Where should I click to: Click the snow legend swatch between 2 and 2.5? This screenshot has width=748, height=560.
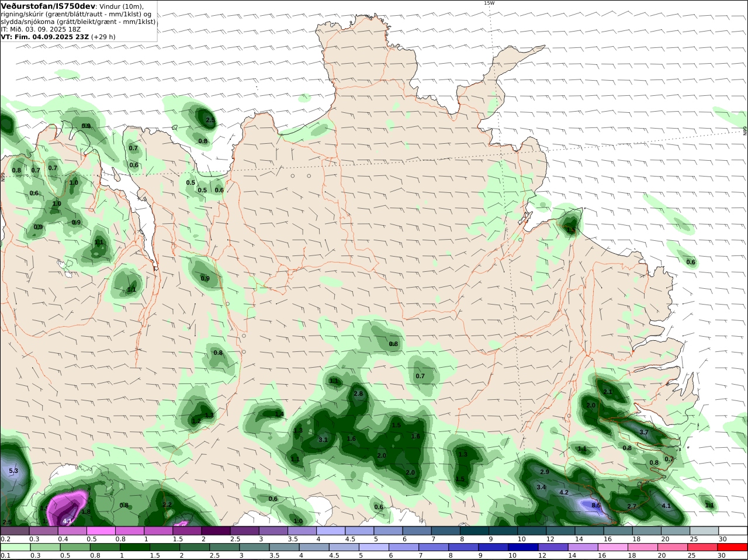pyautogui.click(x=215, y=530)
